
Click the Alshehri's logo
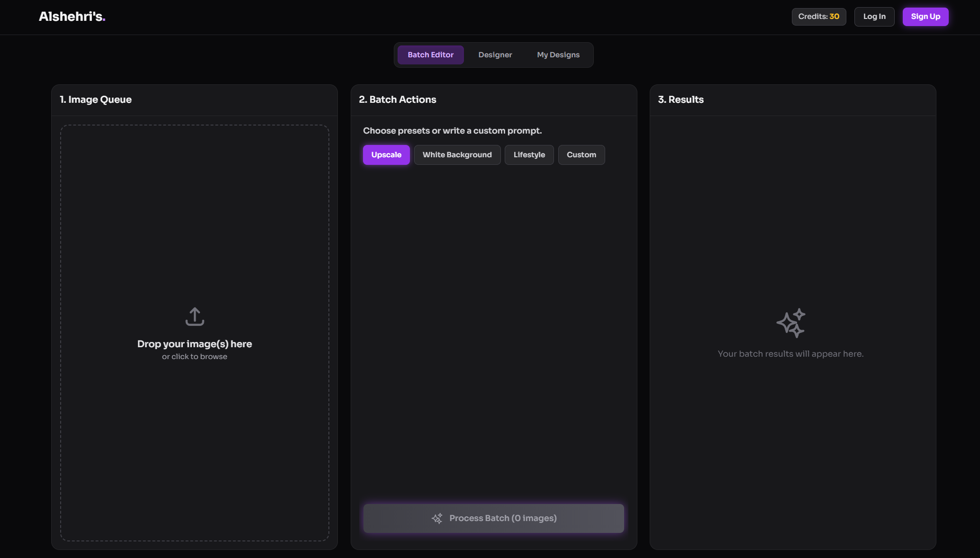72,17
